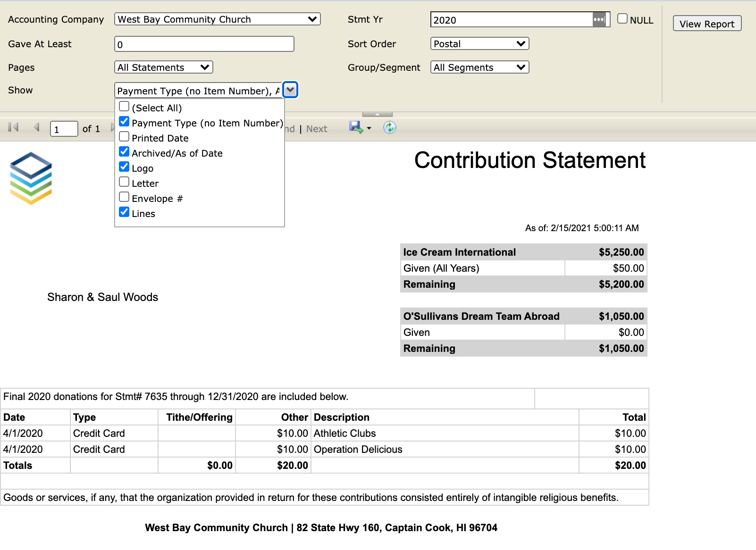
Task: Check the Envelope # option
Action: (124, 197)
